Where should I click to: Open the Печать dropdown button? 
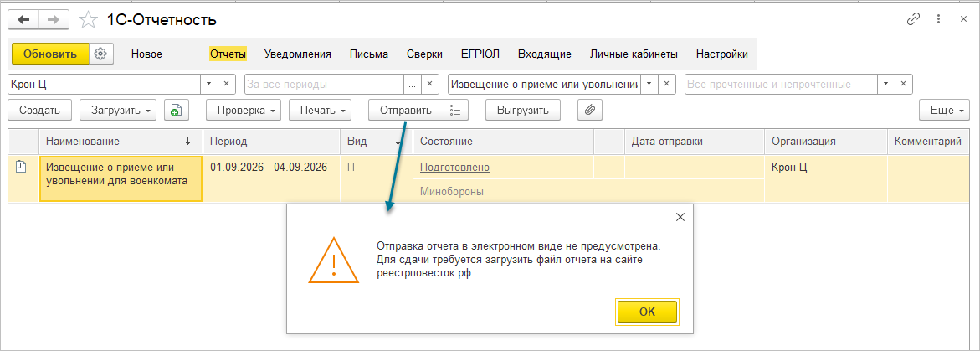(320, 110)
